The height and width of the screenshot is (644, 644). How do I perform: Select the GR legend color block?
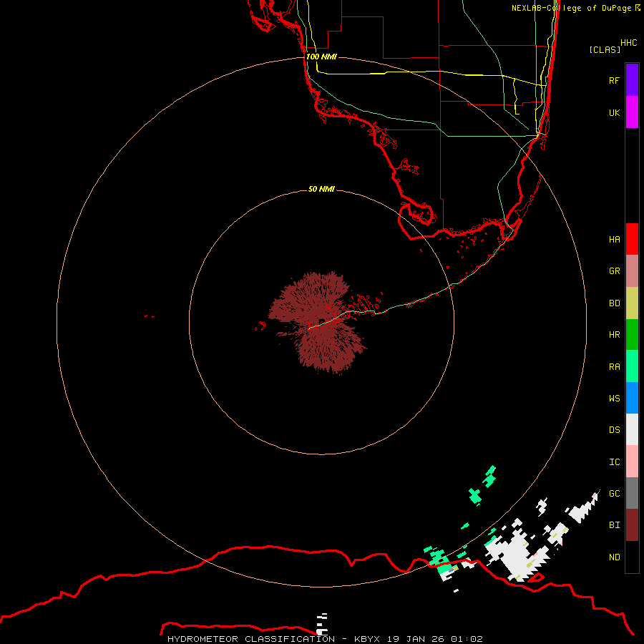coord(632,271)
